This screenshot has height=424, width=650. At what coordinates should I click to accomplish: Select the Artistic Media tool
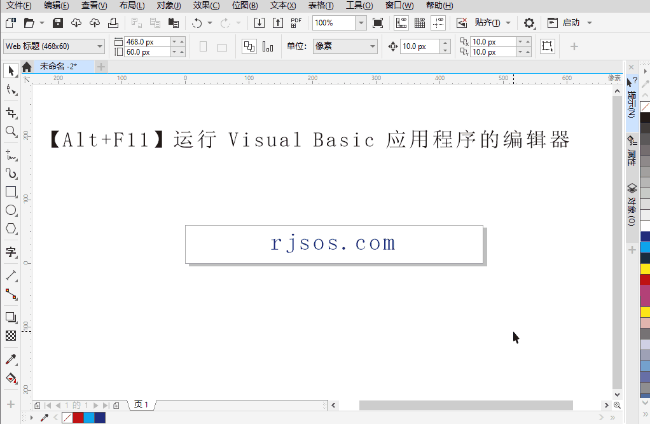tap(11, 174)
